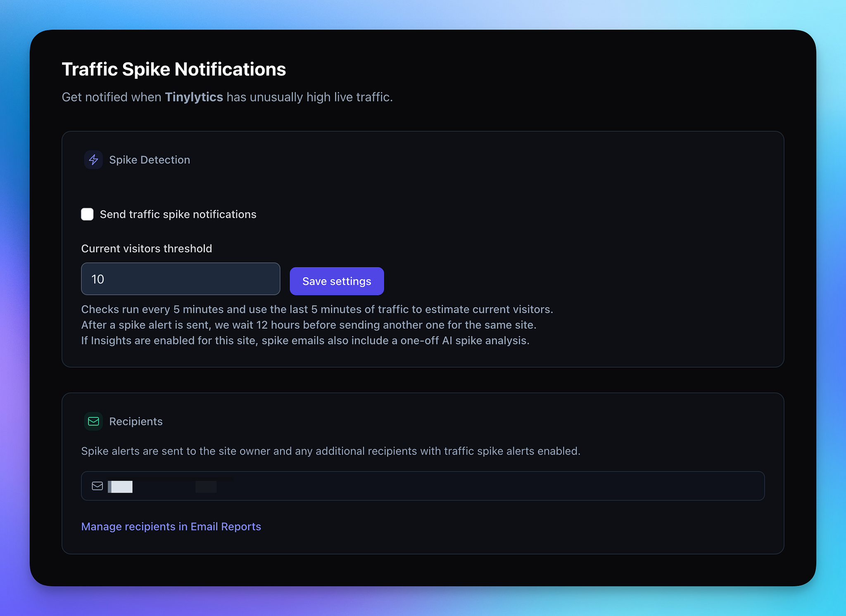The height and width of the screenshot is (616, 846).
Task: Click the bold Tinylytics site name
Action: tap(194, 97)
